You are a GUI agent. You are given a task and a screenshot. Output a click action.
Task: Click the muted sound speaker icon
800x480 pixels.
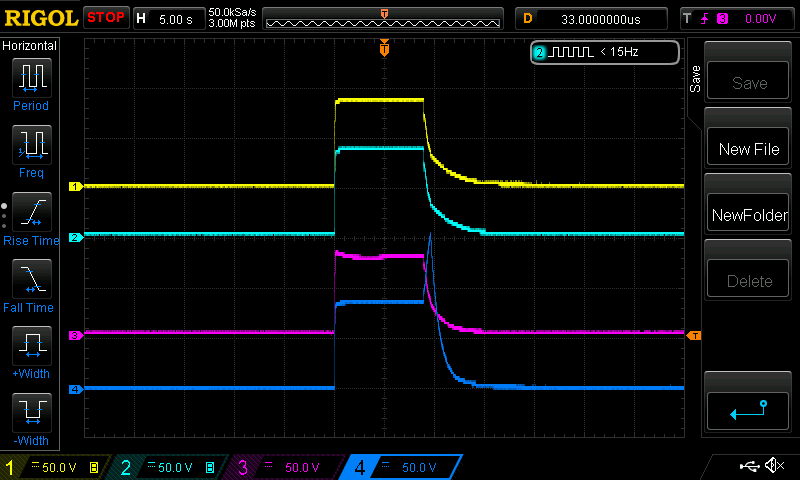tap(774, 466)
